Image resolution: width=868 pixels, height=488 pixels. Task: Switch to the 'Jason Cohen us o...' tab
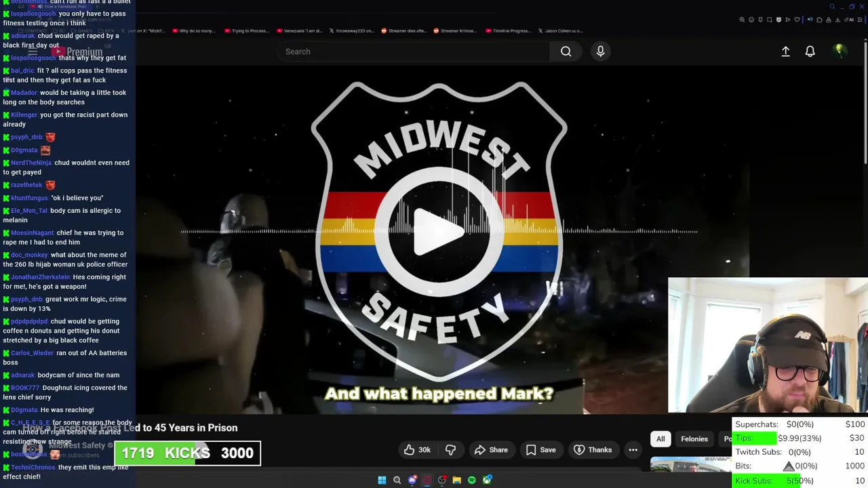coord(560,30)
